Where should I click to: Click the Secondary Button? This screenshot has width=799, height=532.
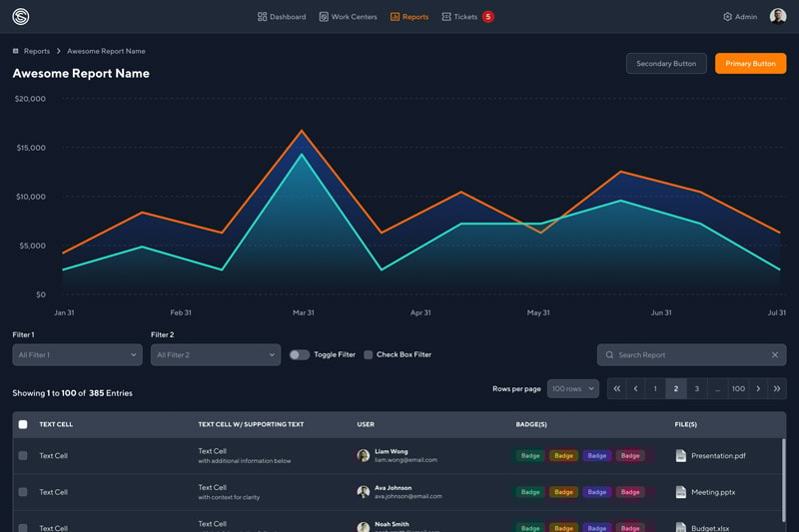[666, 64]
